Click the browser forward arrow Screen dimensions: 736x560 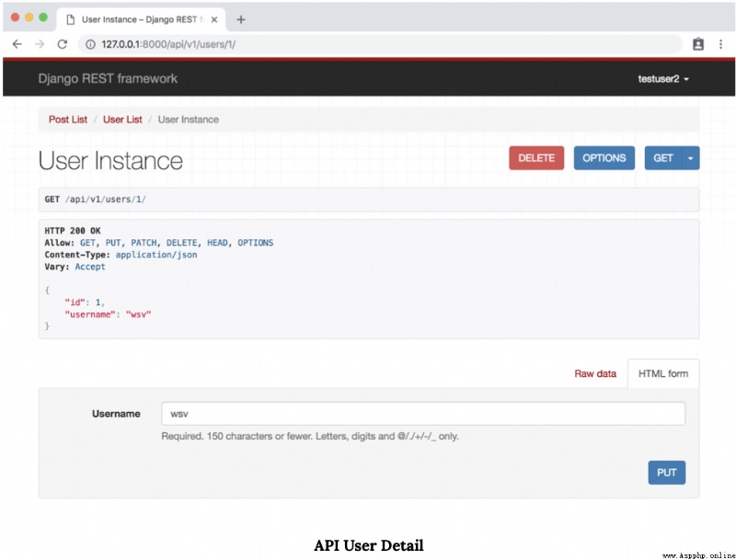(40, 44)
